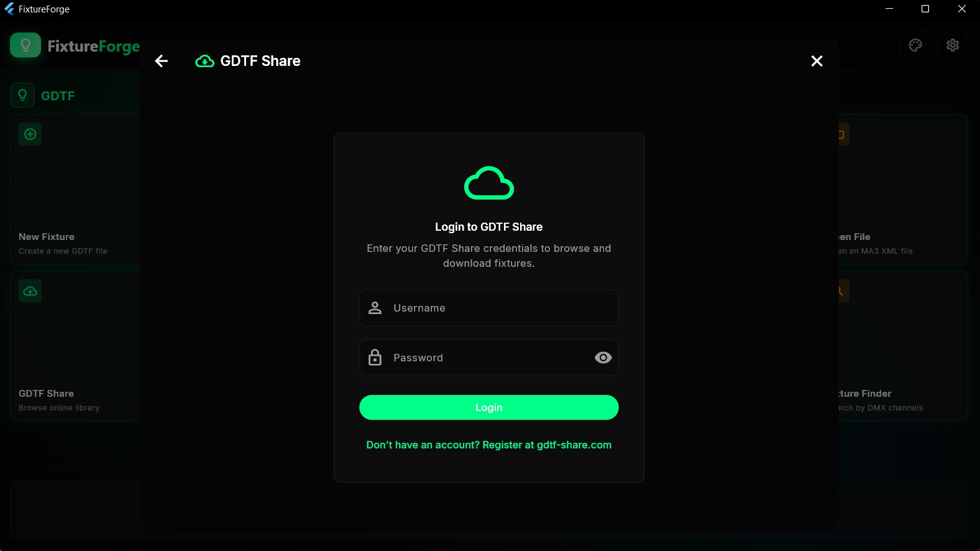
Task: Click the back arrow in GDTF Share dialog
Action: click(x=162, y=61)
